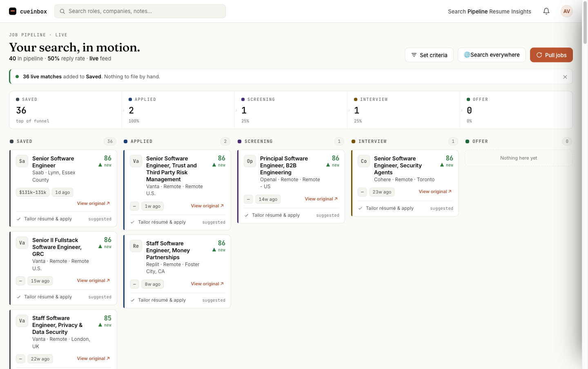The width and height of the screenshot is (588, 369).
Task: Open View original on Openai card
Action: [x=321, y=199]
